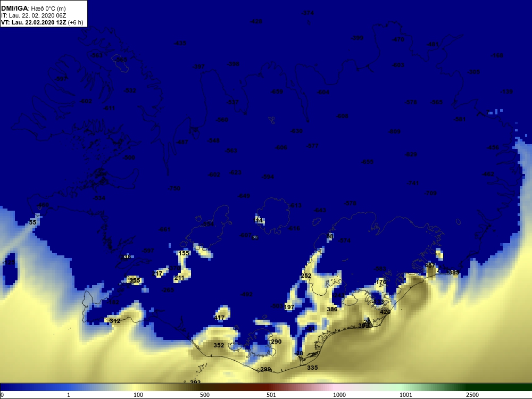Click the map value '-428'
532x399 pixels.
[256, 21]
